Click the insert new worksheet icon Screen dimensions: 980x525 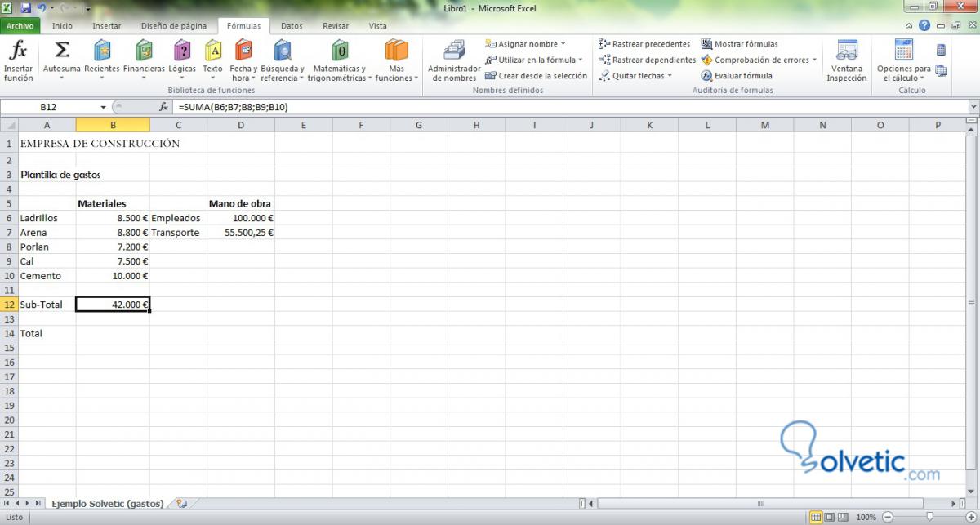click(181, 504)
